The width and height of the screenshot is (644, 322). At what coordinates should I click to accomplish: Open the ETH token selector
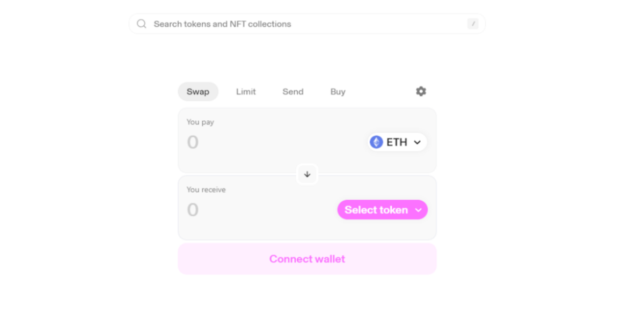[397, 142]
